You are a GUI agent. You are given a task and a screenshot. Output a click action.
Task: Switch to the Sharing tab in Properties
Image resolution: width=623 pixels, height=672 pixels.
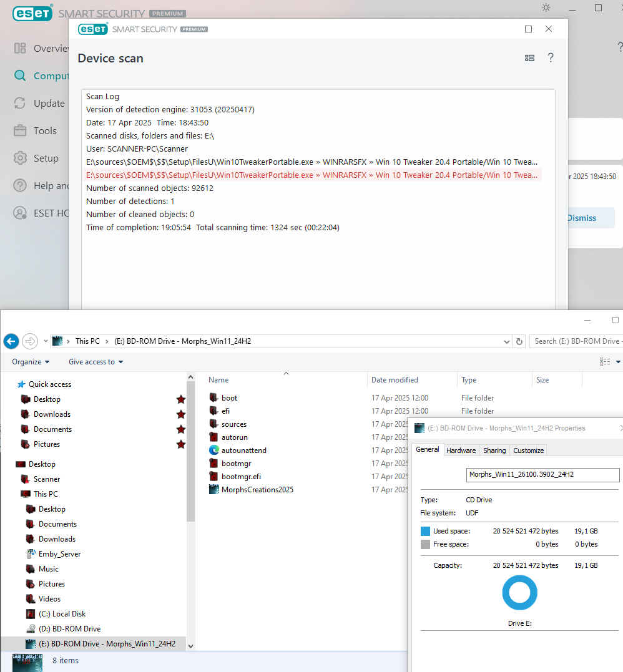(494, 450)
